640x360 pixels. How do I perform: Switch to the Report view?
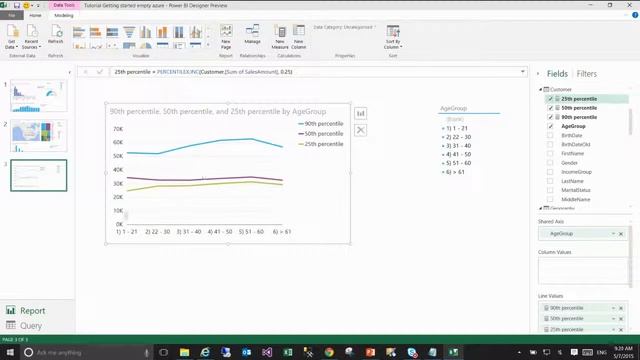pyautogui.click(x=25, y=311)
